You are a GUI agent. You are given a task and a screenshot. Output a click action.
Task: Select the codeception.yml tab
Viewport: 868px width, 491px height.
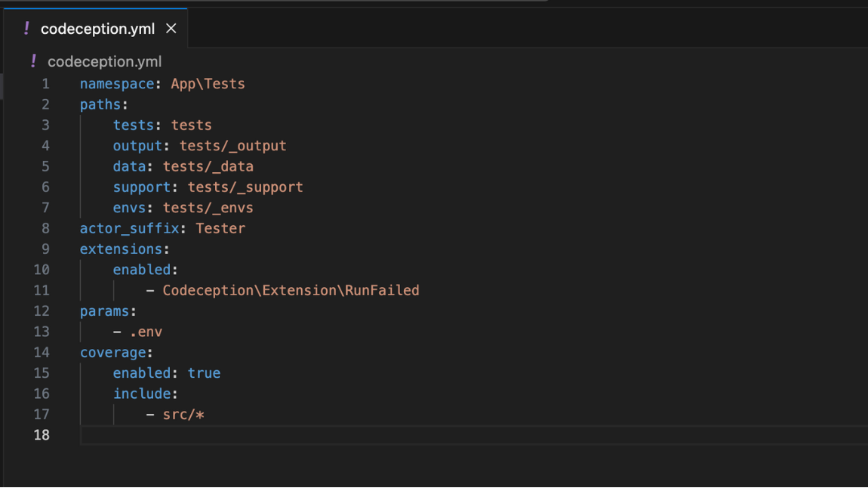click(98, 28)
